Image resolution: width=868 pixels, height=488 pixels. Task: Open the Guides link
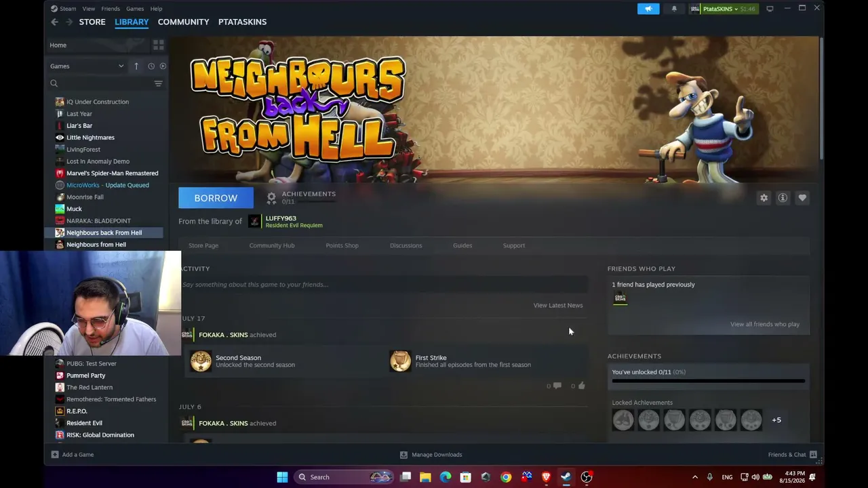pos(462,245)
